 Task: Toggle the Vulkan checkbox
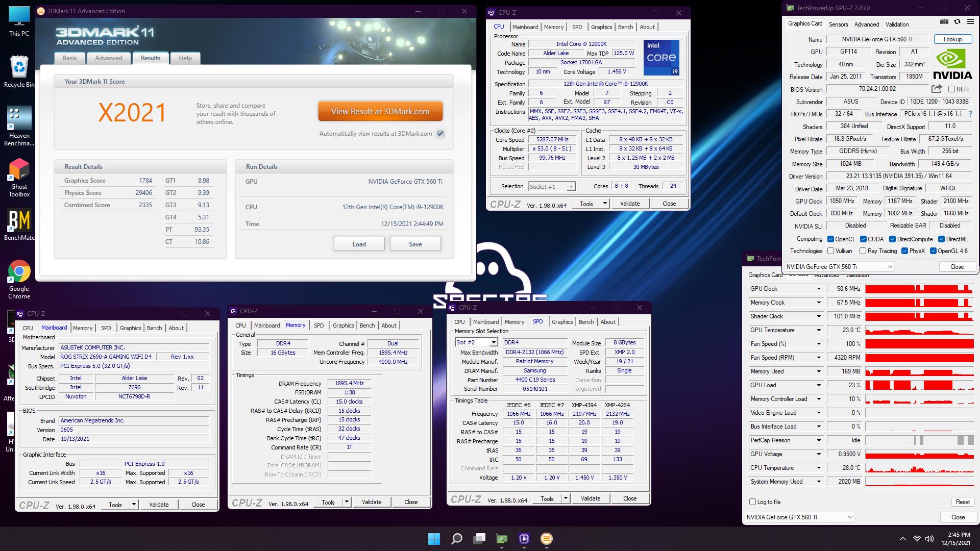(830, 251)
